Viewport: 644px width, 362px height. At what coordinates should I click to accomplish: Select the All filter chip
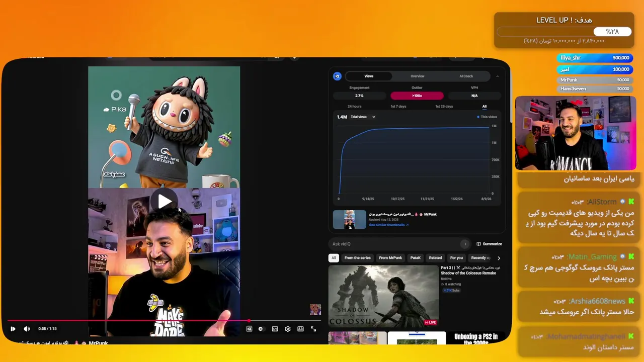pos(334,258)
